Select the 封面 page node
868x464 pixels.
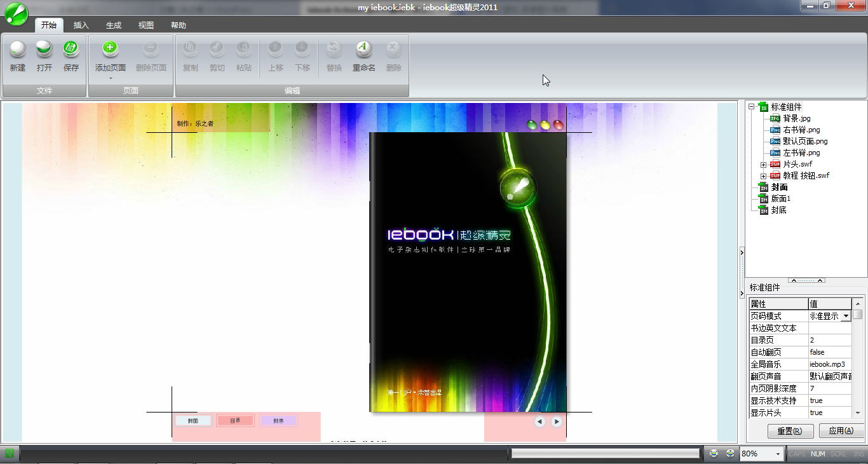coord(780,187)
